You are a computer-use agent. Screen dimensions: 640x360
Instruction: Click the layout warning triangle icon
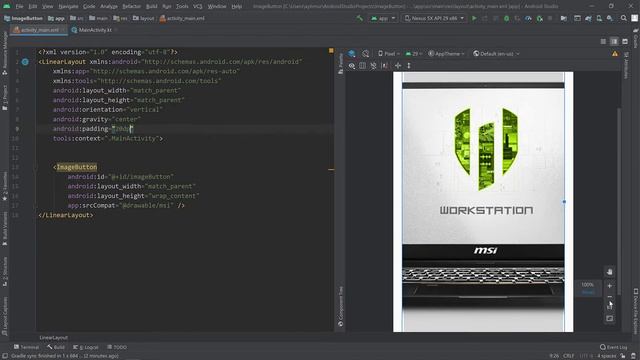pos(615,53)
